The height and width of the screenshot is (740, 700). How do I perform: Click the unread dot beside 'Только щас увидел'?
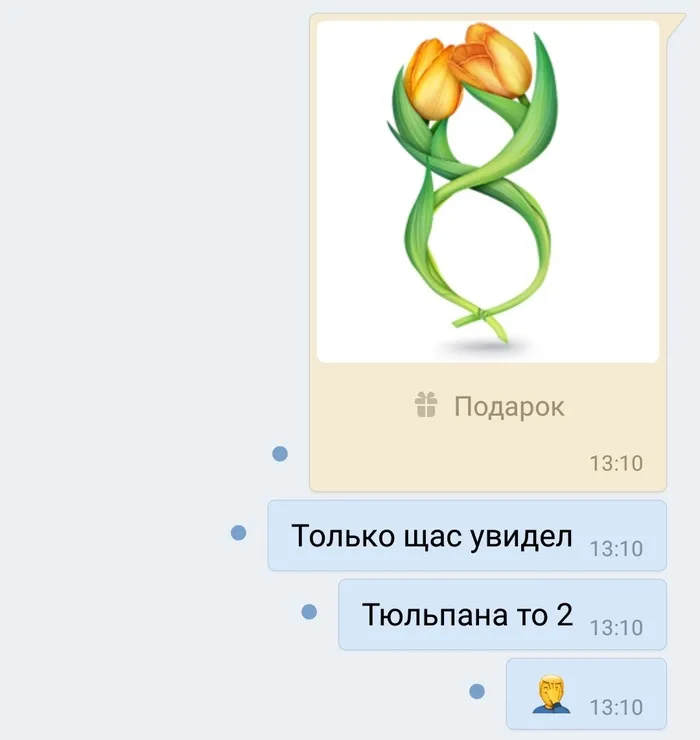point(238,533)
